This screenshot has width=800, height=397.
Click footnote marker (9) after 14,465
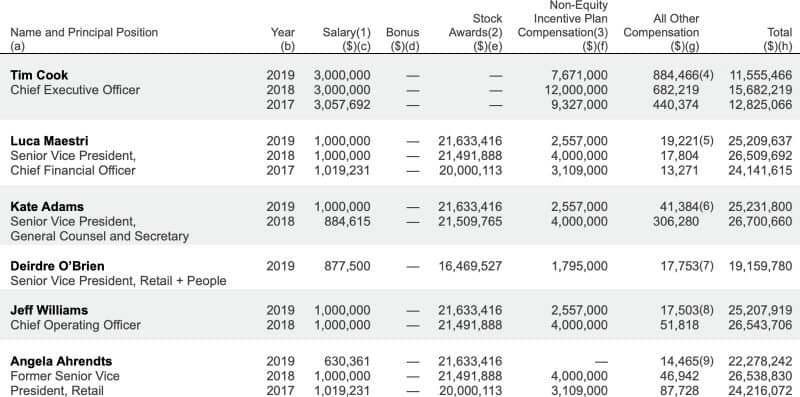pyautogui.click(x=706, y=361)
